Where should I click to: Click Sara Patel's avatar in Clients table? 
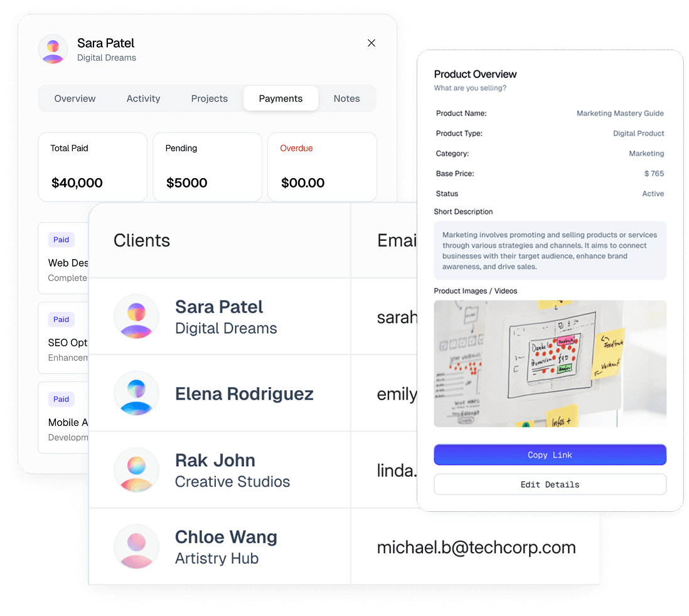[x=137, y=317]
